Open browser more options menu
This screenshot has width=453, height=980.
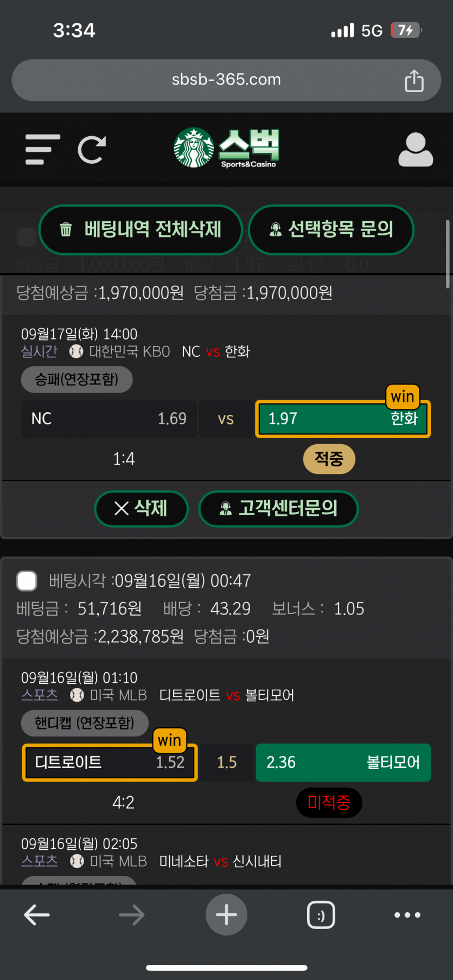coord(407,915)
